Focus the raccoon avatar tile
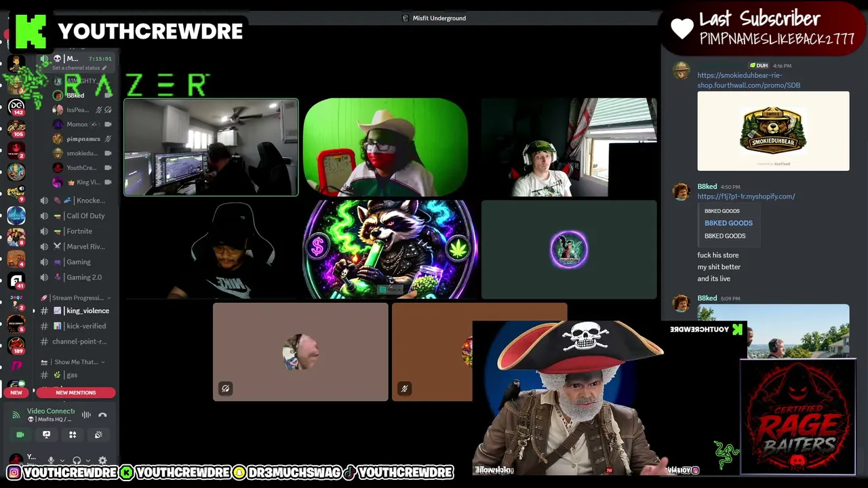The image size is (868, 488). (x=390, y=250)
